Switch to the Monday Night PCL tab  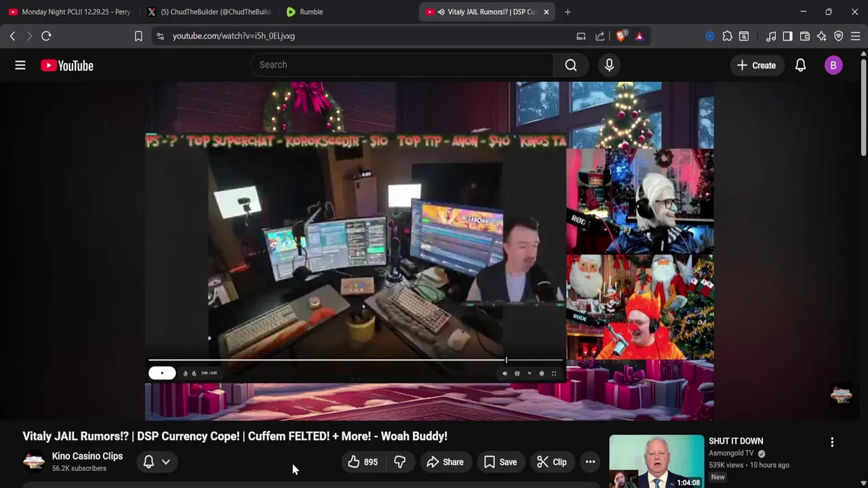pos(70,12)
